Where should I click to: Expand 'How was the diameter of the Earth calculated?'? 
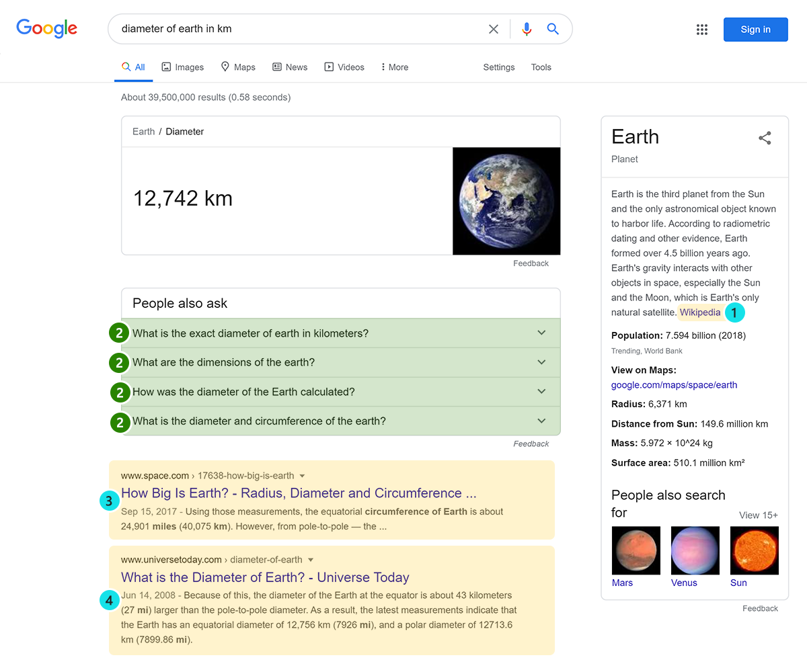341,392
